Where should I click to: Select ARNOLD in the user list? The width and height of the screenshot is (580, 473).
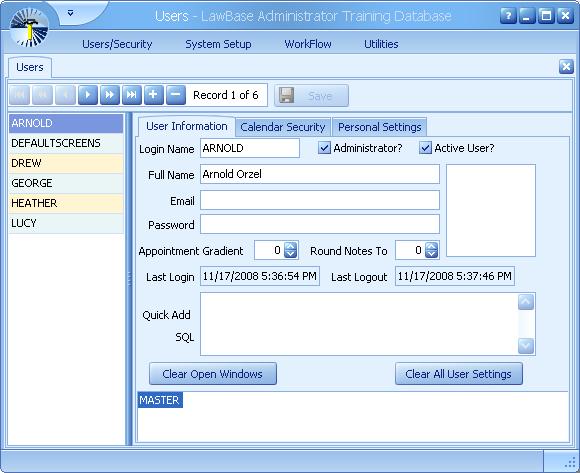66,123
